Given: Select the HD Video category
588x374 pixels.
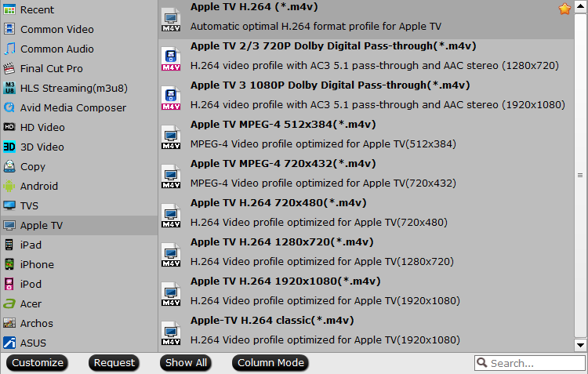Looking at the screenshot, I should pyautogui.click(x=78, y=127).
